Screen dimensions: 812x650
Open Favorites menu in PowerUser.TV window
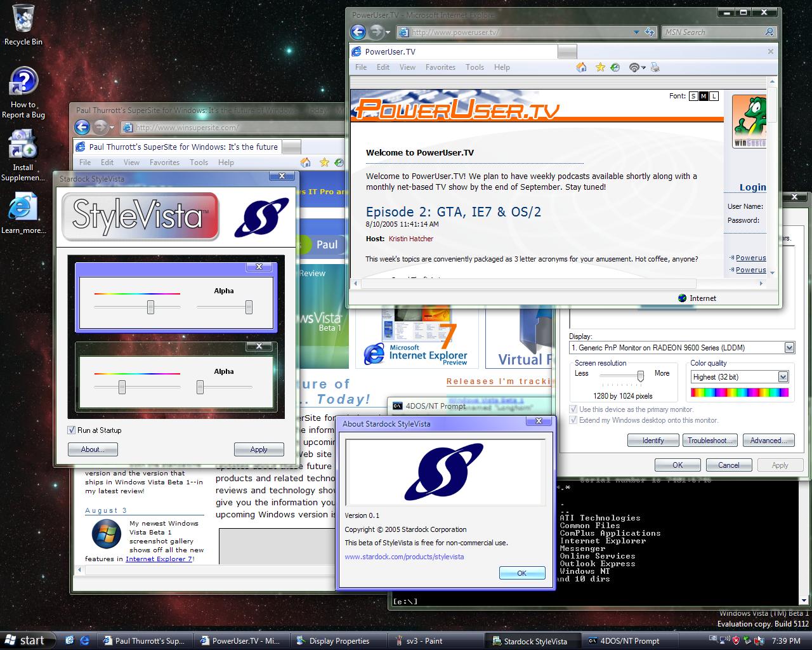[x=440, y=67]
